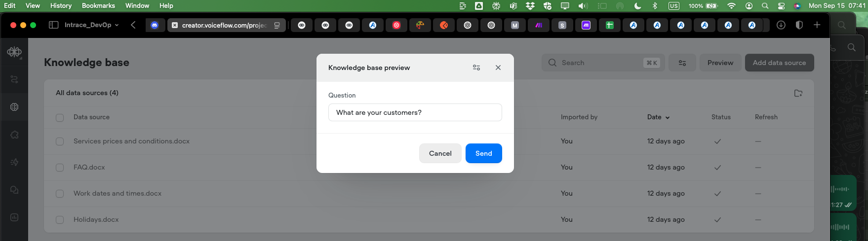Switch to the gray M tab
868x241 pixels.
coord(515,25)
